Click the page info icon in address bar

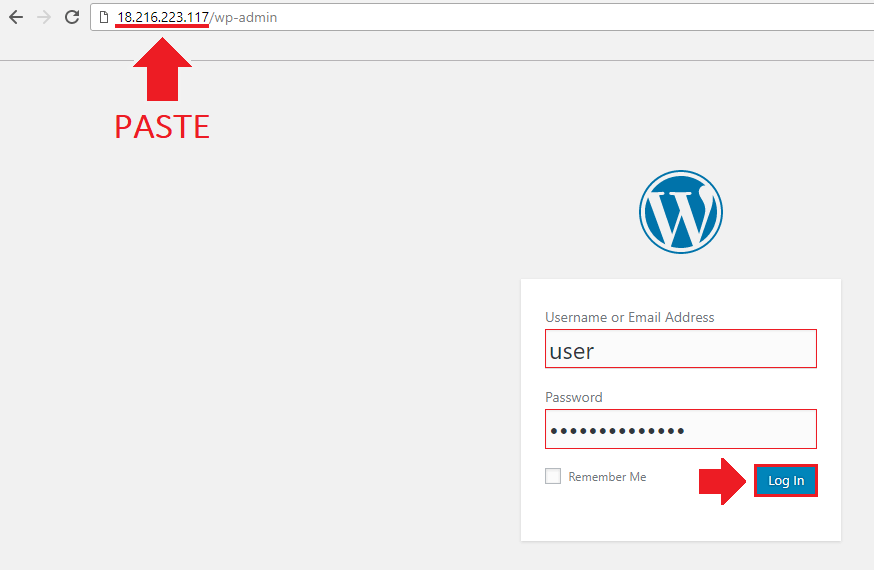coord(104,17)
